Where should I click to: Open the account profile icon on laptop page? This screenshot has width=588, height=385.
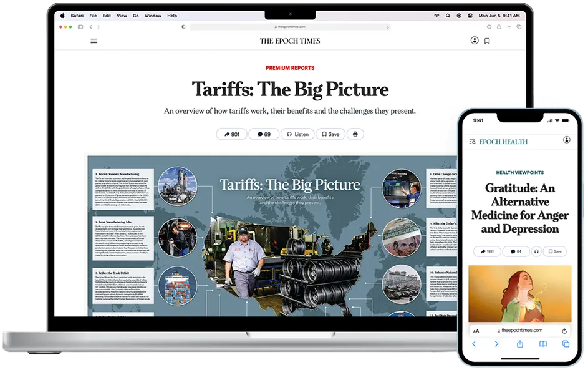475,41
